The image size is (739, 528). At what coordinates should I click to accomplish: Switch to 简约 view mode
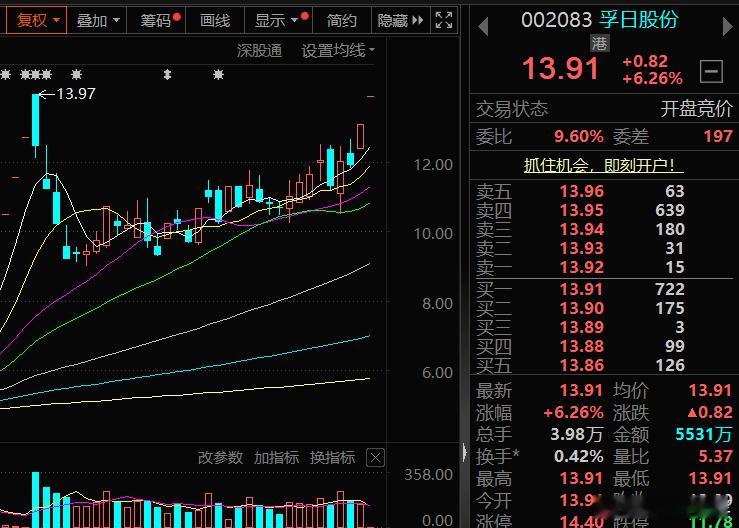(341, 20)
